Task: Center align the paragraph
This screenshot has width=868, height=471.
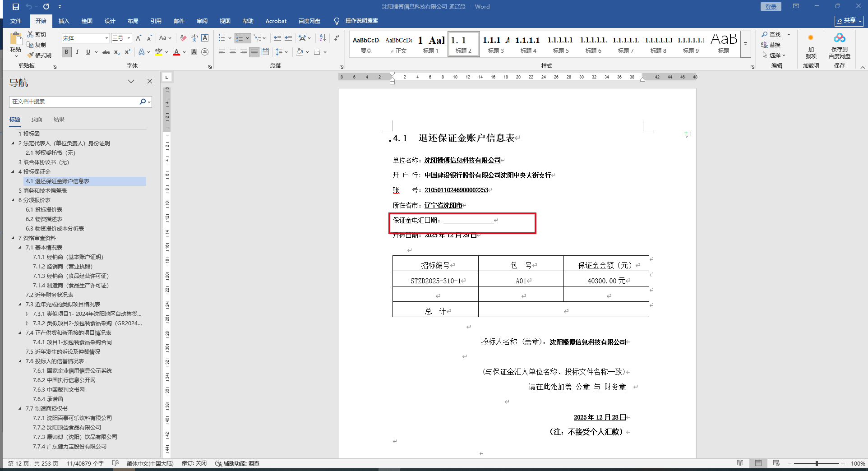Action: pyautogui.click(x=233, y=52)
